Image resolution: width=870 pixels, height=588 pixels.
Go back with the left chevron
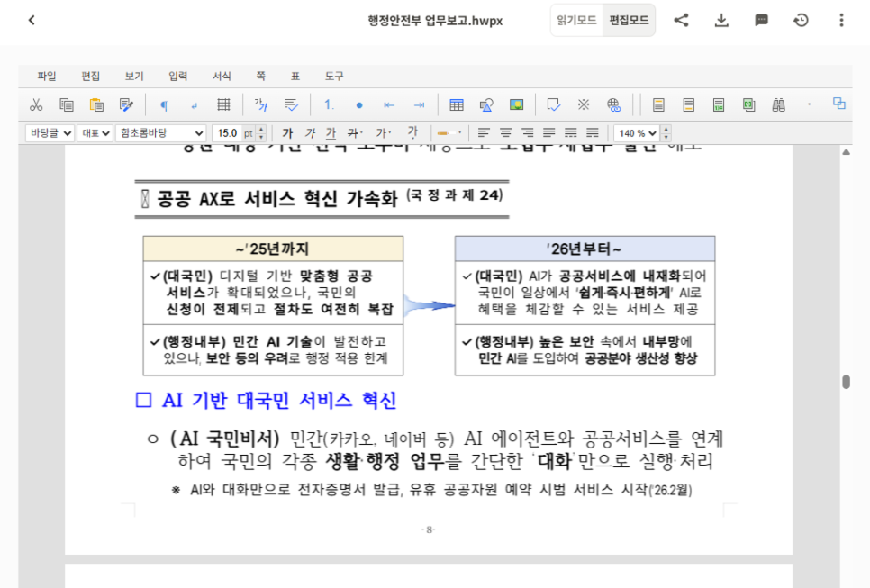tap(32, 20)
